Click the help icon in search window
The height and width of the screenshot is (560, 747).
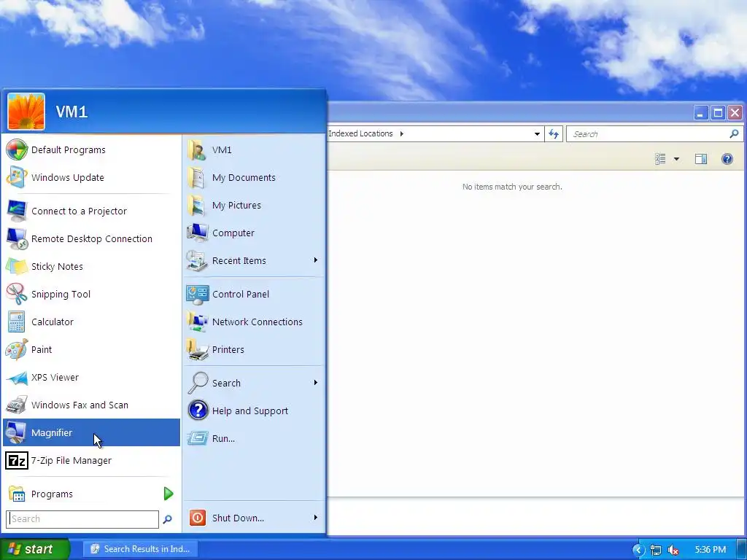point(727,158)
